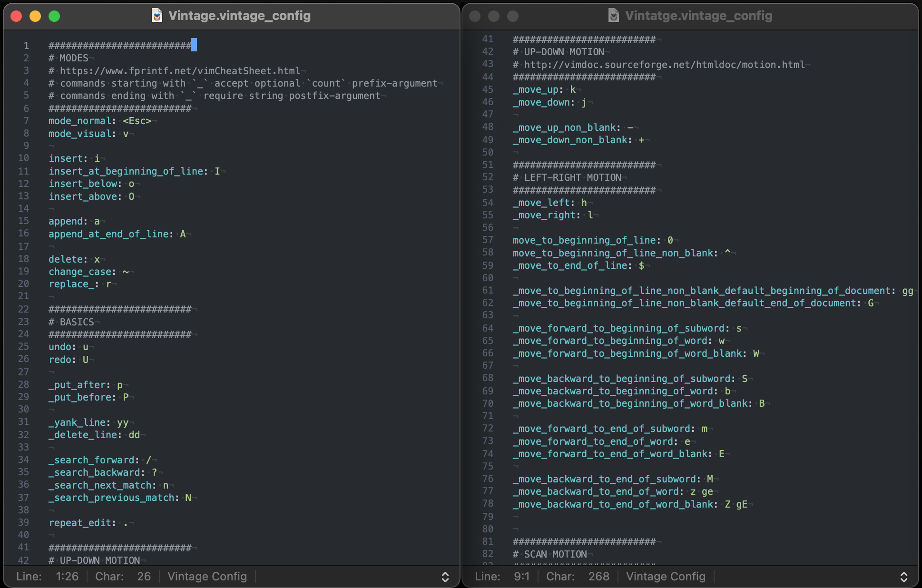Open the syntax stepper arrows in left status bar

pyautogui.click(x=445, y=577)
